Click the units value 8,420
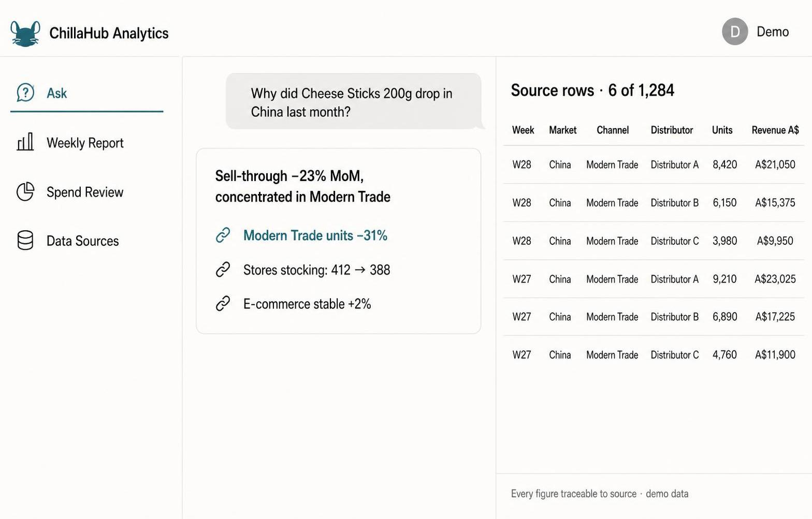This screenshot has height=519, width=812. pyautogui.click(x=724, y=165)
